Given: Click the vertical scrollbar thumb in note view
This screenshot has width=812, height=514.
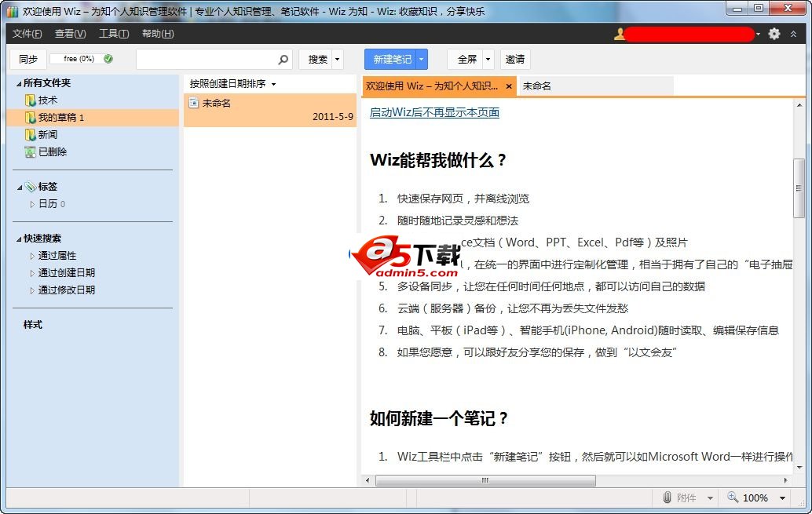Looking at the screenshot, I should pos(799,188).
